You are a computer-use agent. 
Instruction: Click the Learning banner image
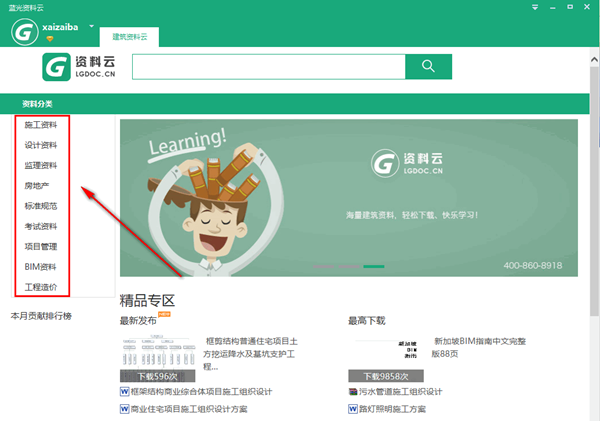tap(349, 198)
